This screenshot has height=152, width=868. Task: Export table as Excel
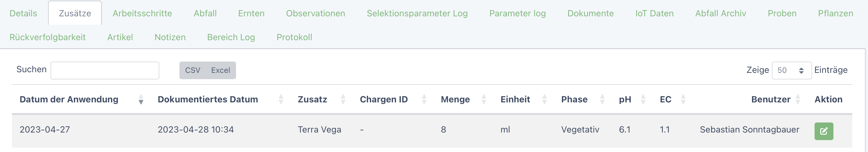click(221, 70)
